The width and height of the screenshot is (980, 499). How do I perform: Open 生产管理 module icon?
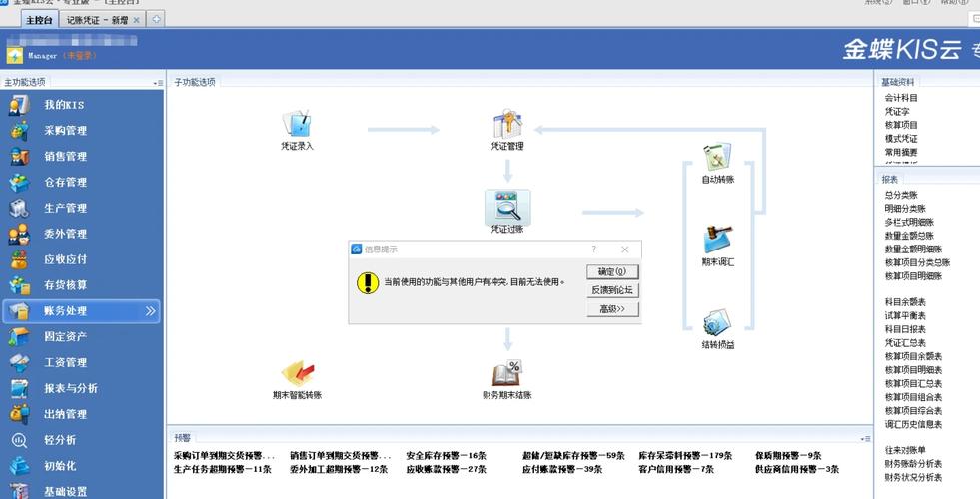(x=19, y=208)
